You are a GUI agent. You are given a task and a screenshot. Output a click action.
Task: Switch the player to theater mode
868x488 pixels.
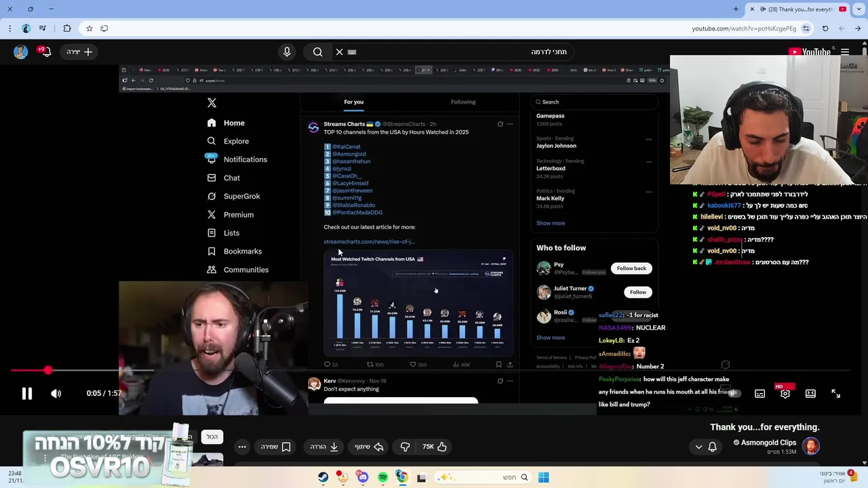pos(810,394)
